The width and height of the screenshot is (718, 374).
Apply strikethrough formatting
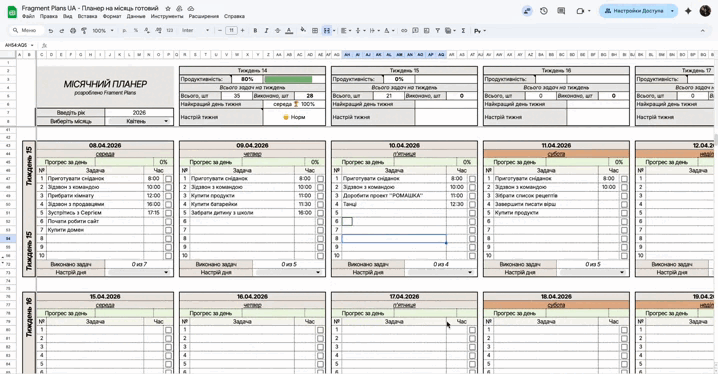pos(277,31)
